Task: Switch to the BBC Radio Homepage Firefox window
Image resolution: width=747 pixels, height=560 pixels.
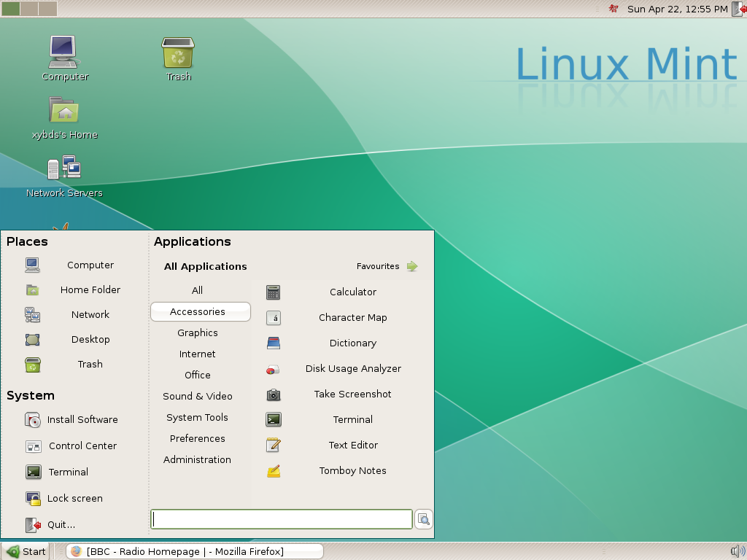Action: (194, 551)
